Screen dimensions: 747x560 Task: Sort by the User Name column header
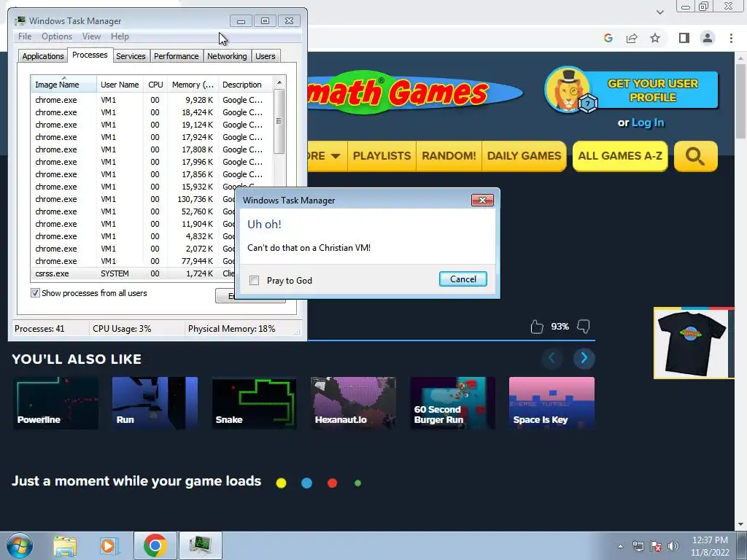pyautogui.click(x=120, y=85)
